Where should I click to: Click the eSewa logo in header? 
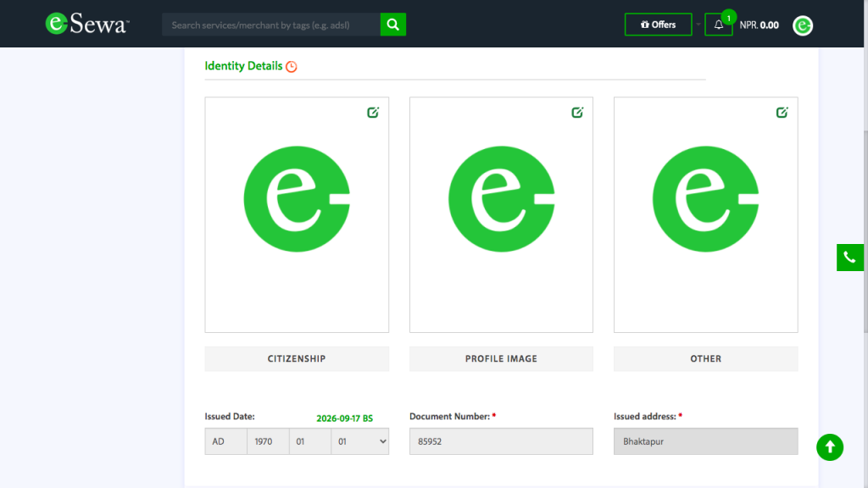point(86,24)
